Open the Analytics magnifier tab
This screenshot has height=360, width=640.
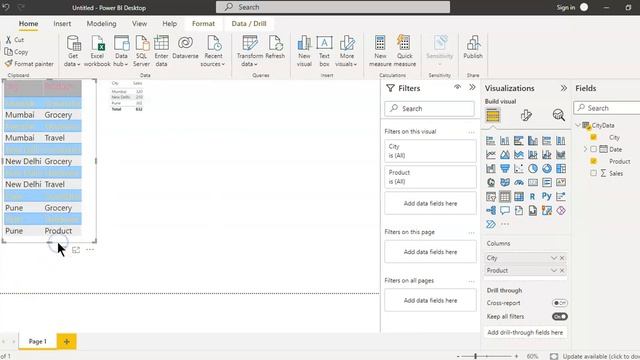(x=558, y=116)
